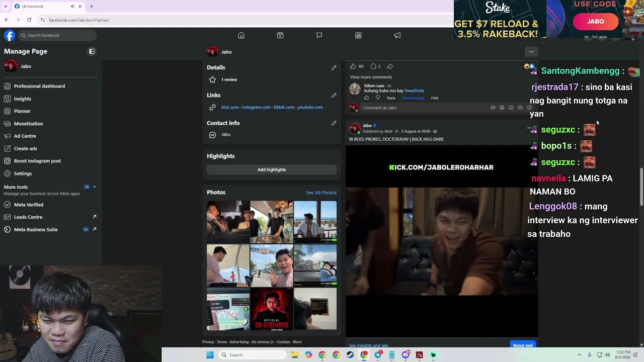Open the Official Co-Streamers photo thumbnail
Viewport: 644px width, 362px height.
272,309
